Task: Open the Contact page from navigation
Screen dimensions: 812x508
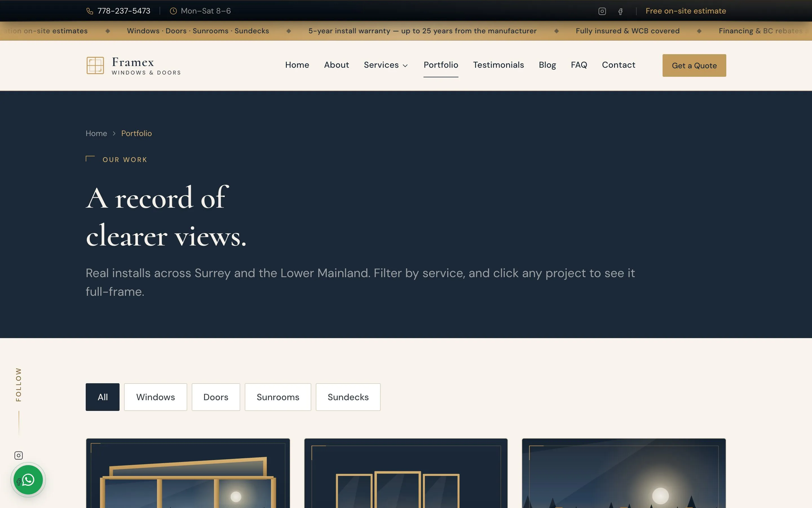Action: click(618, 65)
